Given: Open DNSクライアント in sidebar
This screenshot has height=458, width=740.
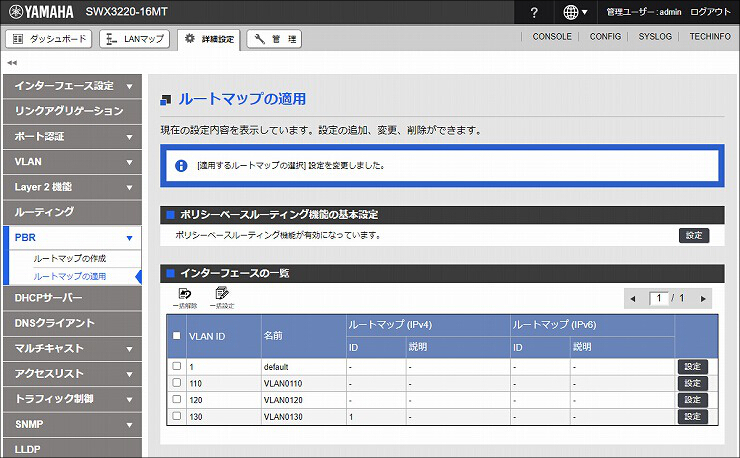Looking at the screenshot, I should (72, 323).
